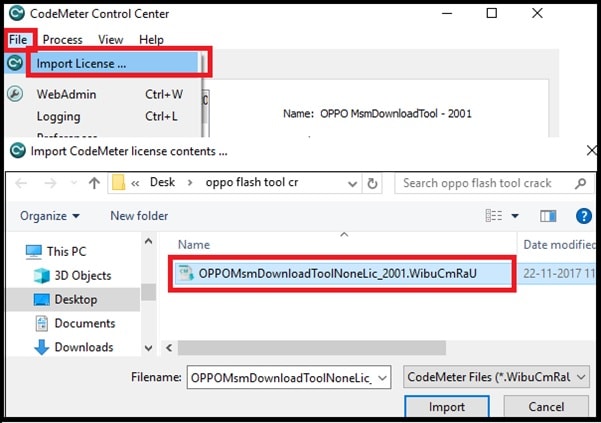Sort by Name column header
The height and width of the screenshot is (423, 601).
pos(194,244)
